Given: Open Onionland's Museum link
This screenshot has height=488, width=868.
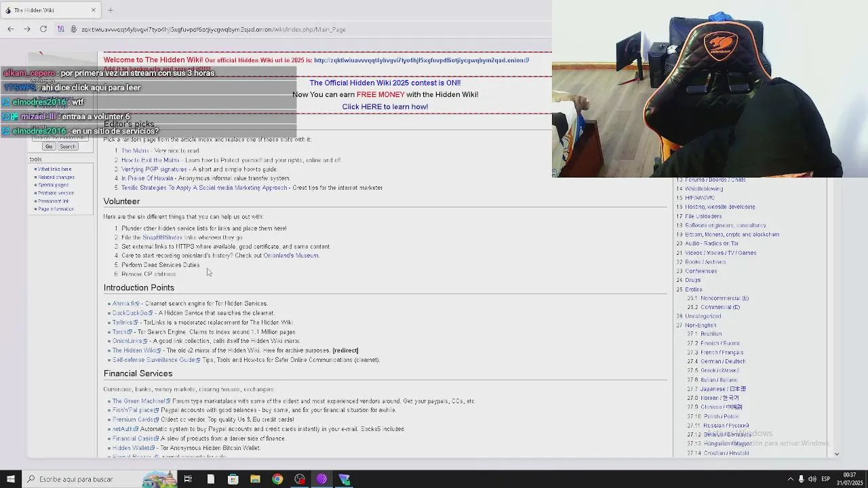Looking at the screenshot, I should pyautogui.click(x=290, y=256).
